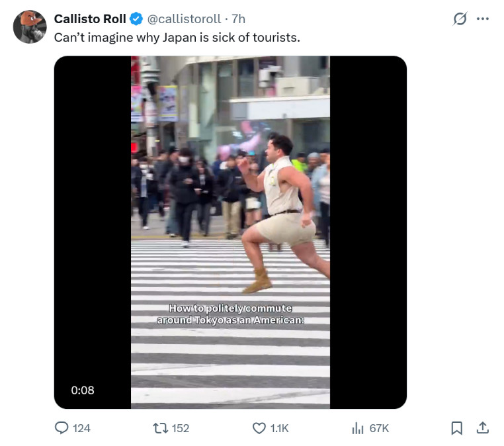This screenshot has width=504, height=446.
Task: Open Callisto Roll profile avatar
Action: 30,26
